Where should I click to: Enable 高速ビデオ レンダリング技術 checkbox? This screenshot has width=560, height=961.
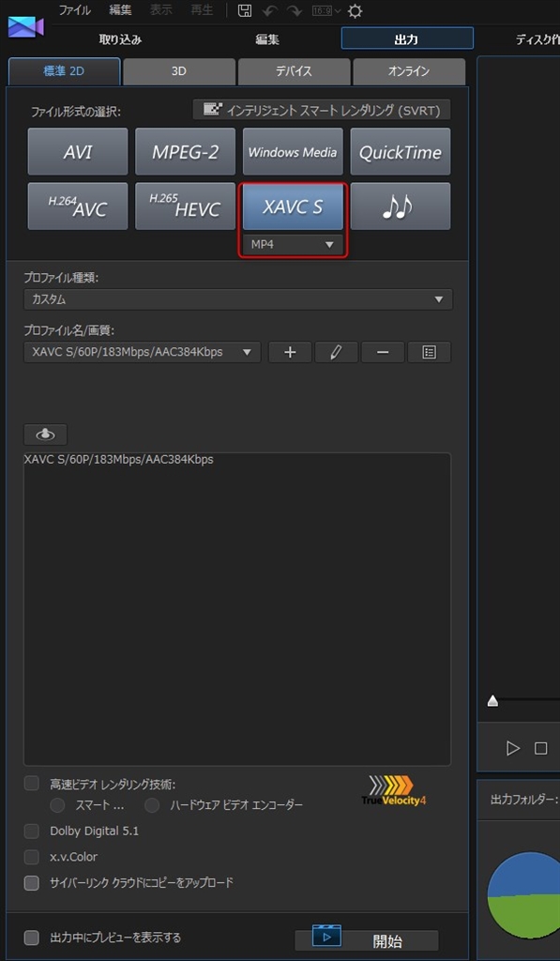coord(31,784)
